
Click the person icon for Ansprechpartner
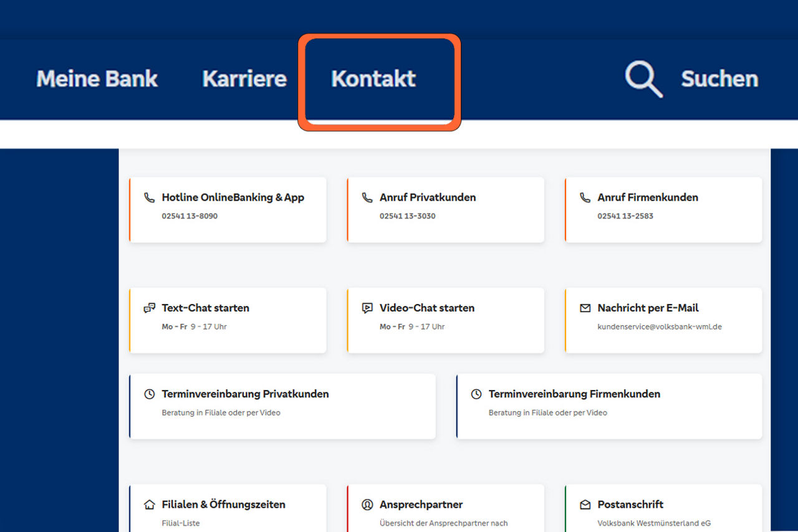pyautogui.click(x=367, y=505)
